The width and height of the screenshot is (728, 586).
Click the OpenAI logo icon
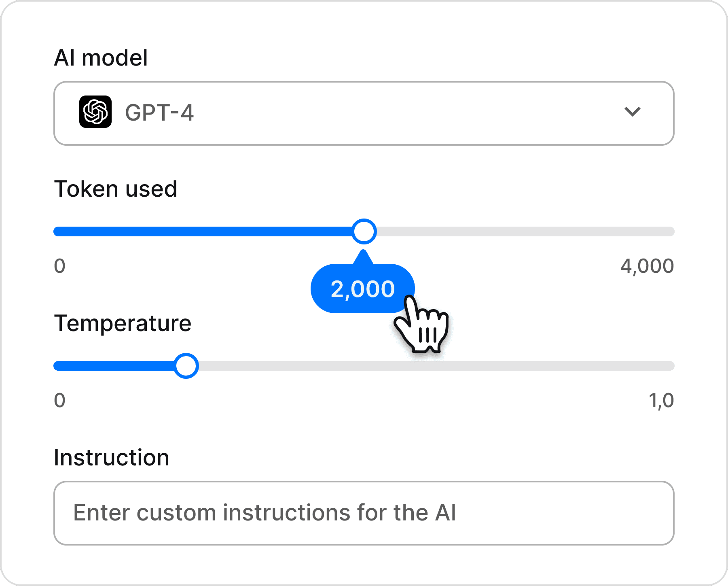click(95, 112)
